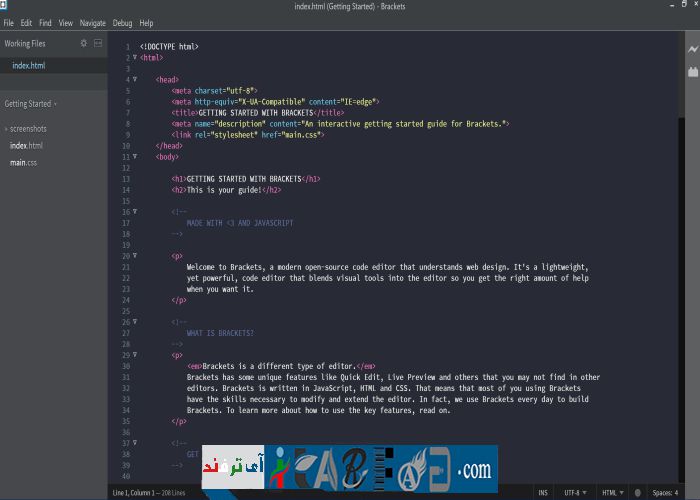Open main.css from the file tree
700x500 pixels.
click(24, 162)
